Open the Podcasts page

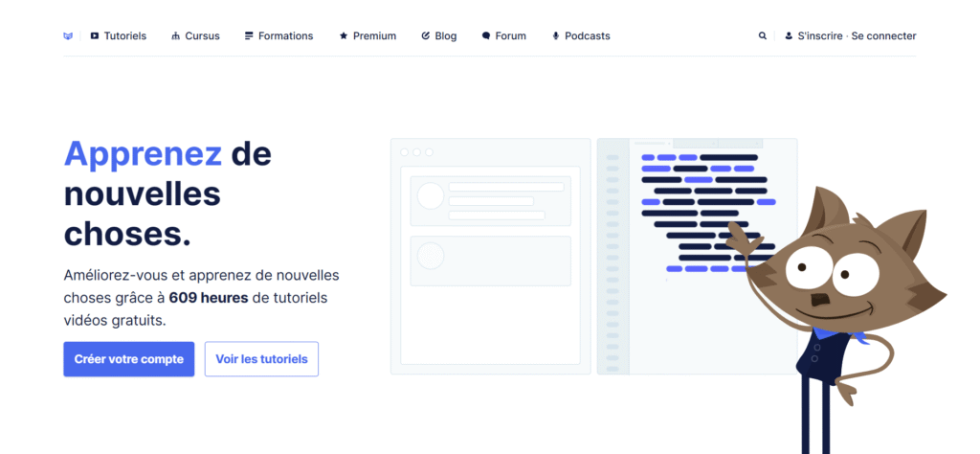(x=588, y=36)
